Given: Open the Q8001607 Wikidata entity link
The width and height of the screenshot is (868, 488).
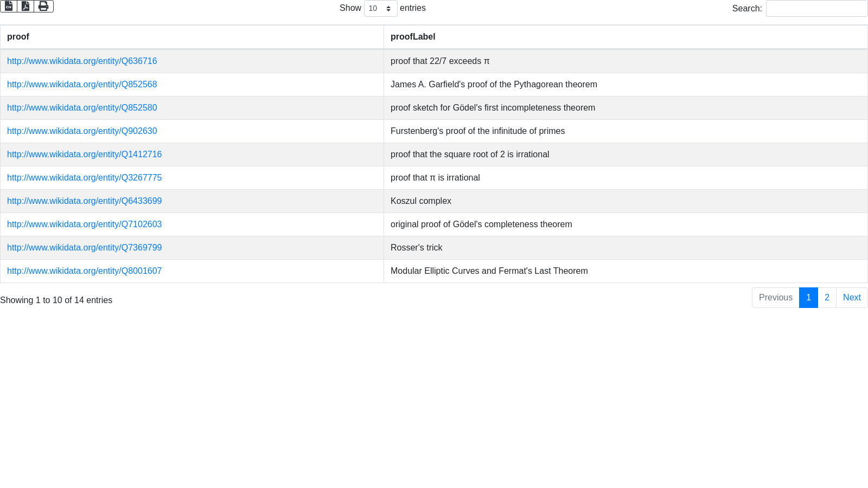Looking at the screenshot, I should [x=84, y=271].
